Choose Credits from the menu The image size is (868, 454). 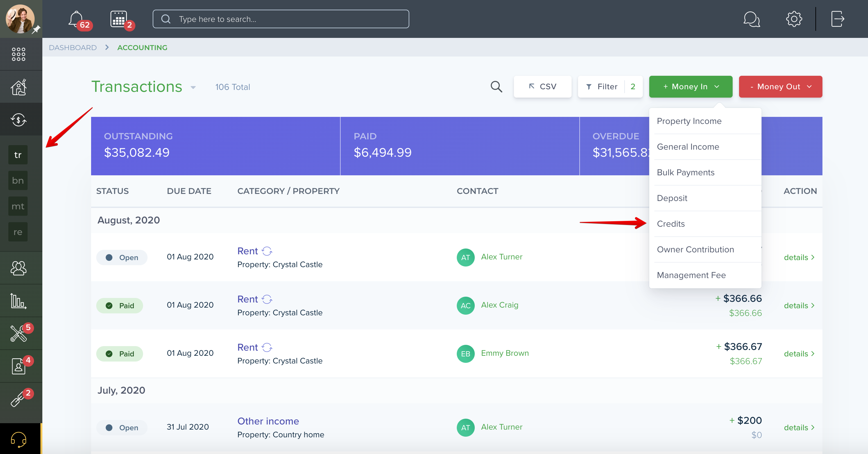pos(705,223)
